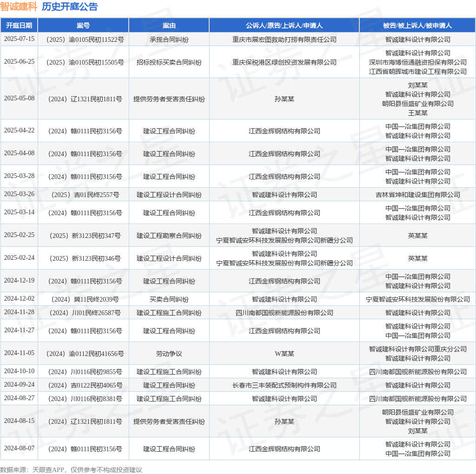Click plaintiff 重庆保税港区绿创投资发展有限公司

coord(284,62)
